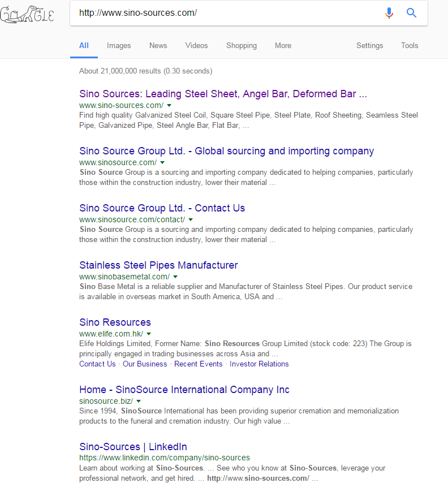The height and width of the screenshot is (496, 448).
Task: Open the Our Business sitelink
Action: (x=145, y=364)
